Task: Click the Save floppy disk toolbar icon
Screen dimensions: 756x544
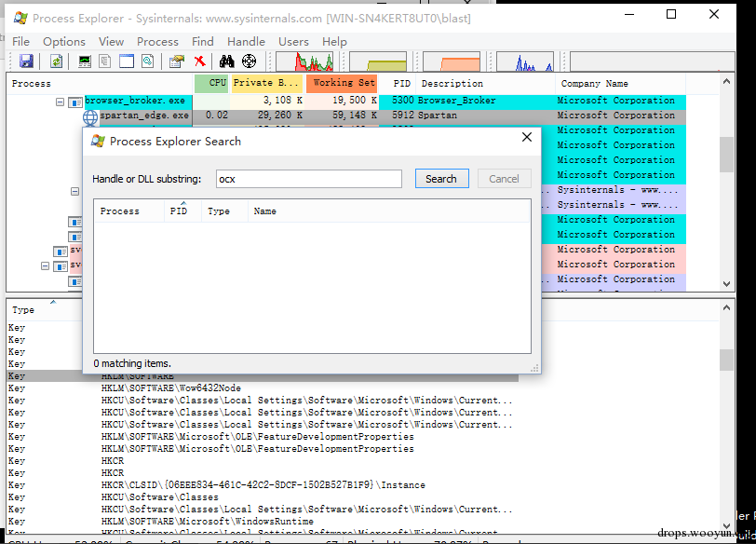Action: pos(26,61)
